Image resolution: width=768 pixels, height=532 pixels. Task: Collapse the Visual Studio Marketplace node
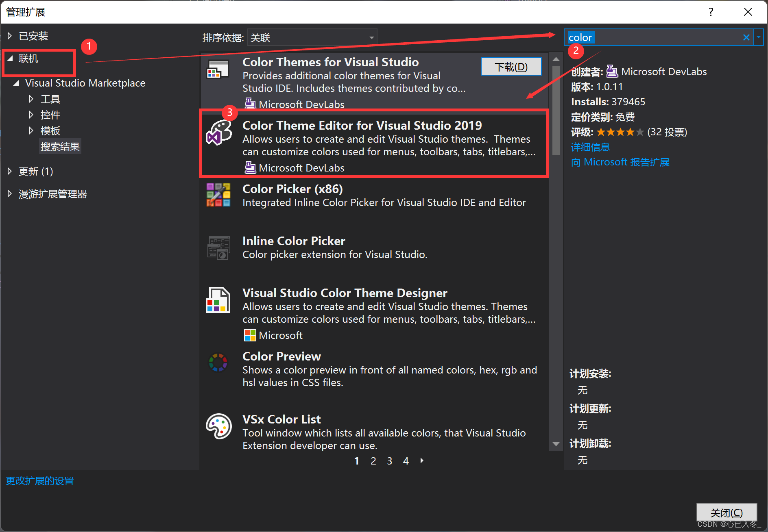coord(16,83)
